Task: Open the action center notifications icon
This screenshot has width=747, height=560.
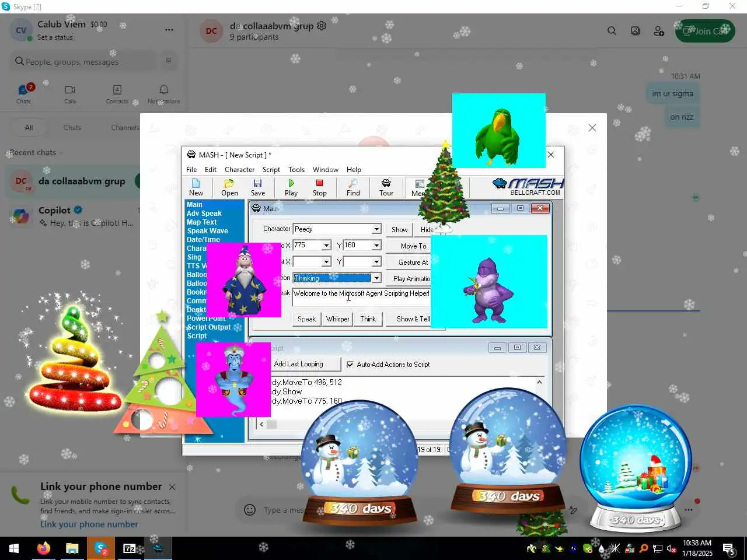Action: (x=729, y=549)
